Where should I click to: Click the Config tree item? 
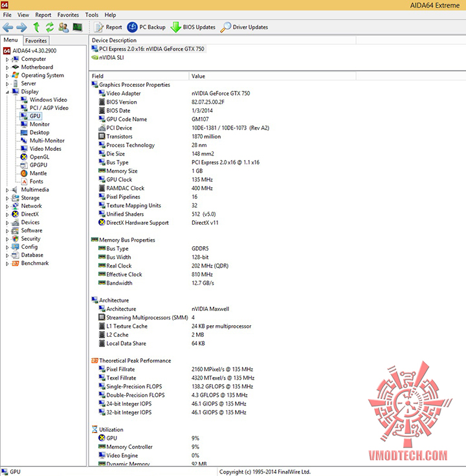(x=25, y=247)
